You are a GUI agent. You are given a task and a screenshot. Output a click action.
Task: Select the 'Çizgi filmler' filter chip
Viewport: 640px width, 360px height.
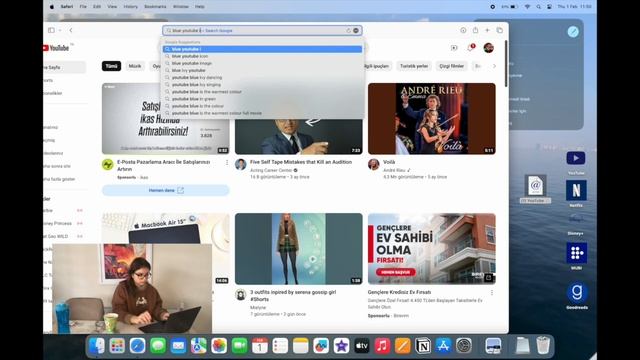[451, 66]
